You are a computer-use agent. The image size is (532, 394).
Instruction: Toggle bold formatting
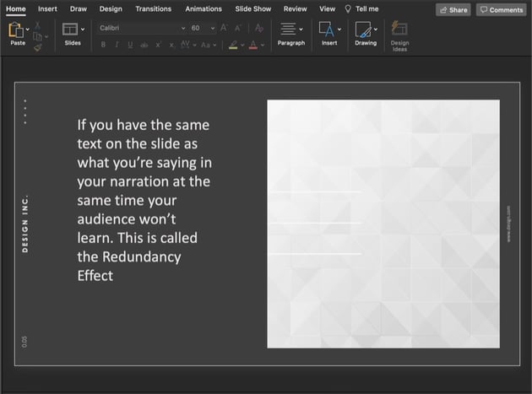pos(103,44)
